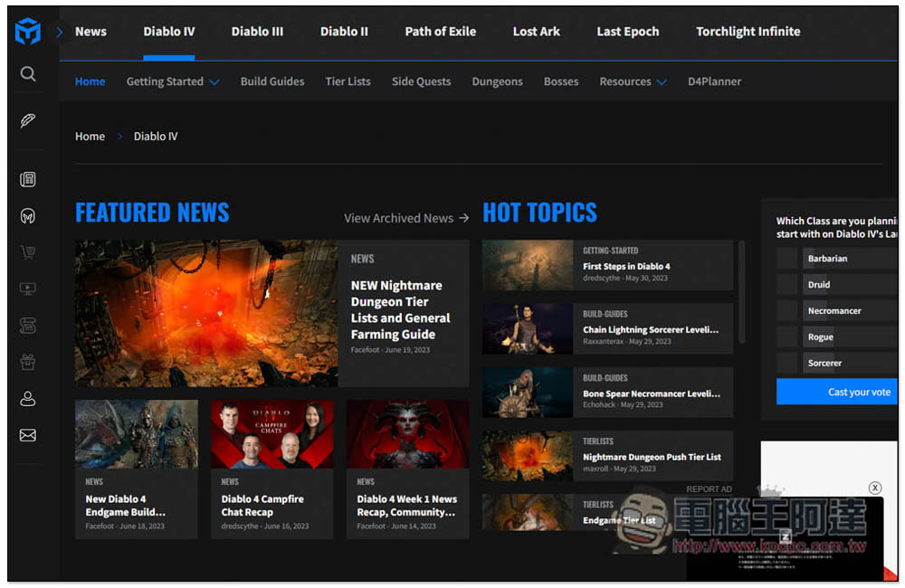The height and width of the screenshot is (588, 905).
Task: Pick the Sorcerer poll option
Action: pos(786,364)
